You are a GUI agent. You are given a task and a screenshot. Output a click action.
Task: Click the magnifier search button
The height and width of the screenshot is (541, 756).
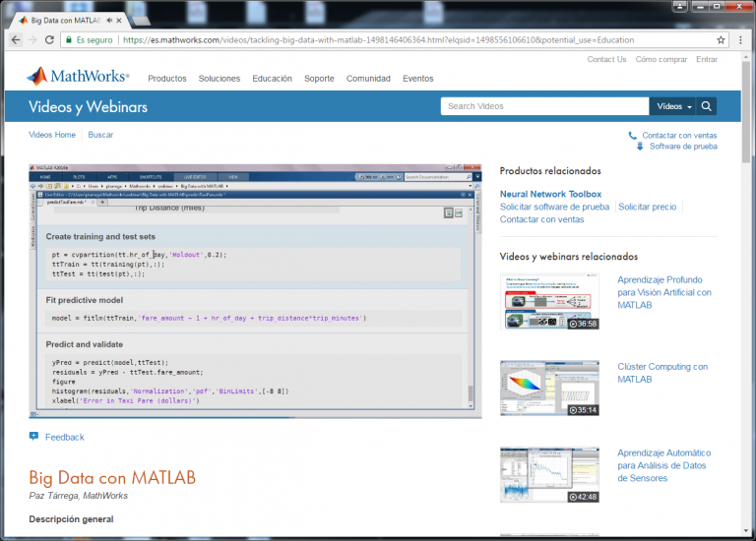[x=707, y=106]
